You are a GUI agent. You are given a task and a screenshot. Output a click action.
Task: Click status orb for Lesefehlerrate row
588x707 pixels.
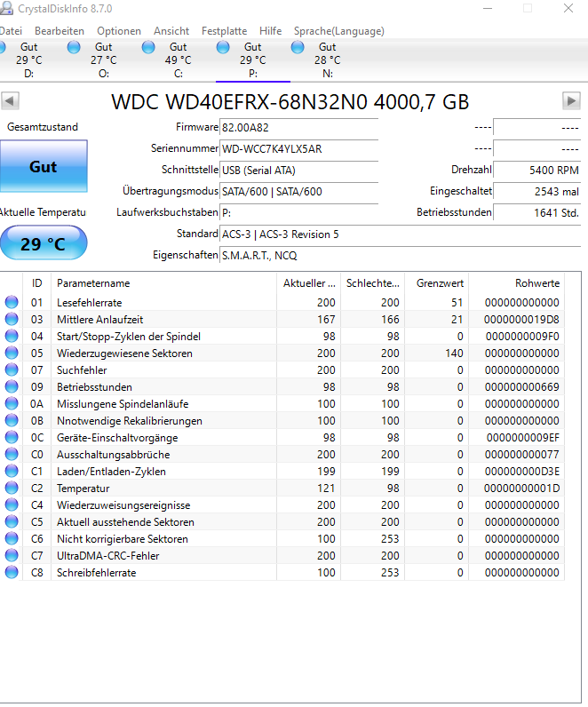12,302
